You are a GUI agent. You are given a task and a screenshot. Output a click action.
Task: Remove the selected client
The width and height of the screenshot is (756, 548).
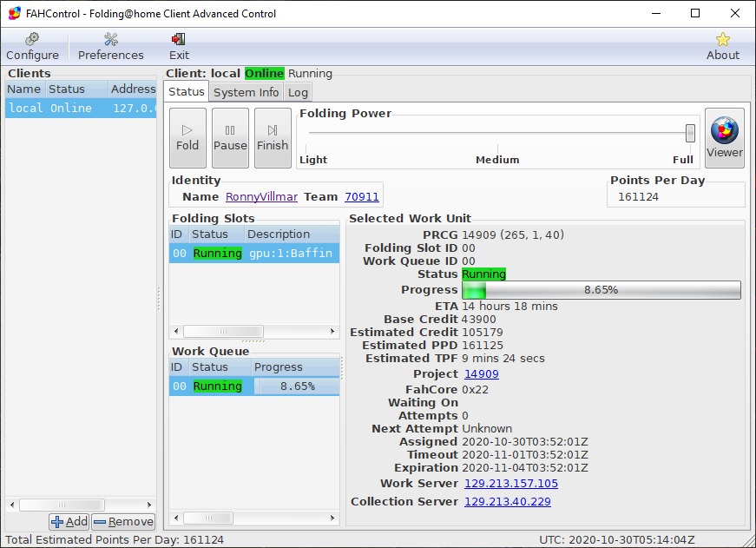pyautogui.click(x=123, y=521)
